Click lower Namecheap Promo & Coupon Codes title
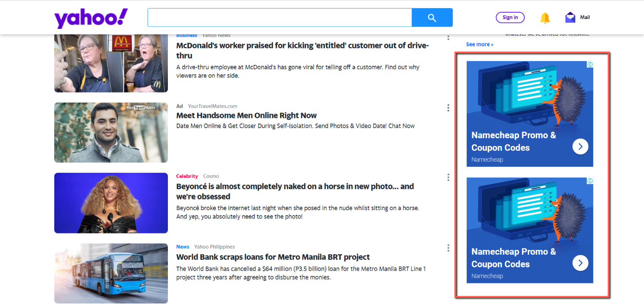Image resolution: width=644 pixels, height=306 pixels. pyautogui.click(x=514, y=258)
